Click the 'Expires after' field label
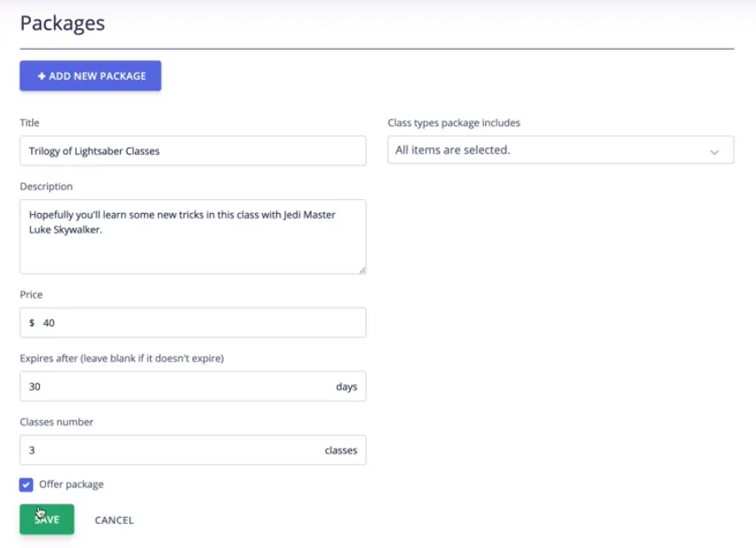 121,359
